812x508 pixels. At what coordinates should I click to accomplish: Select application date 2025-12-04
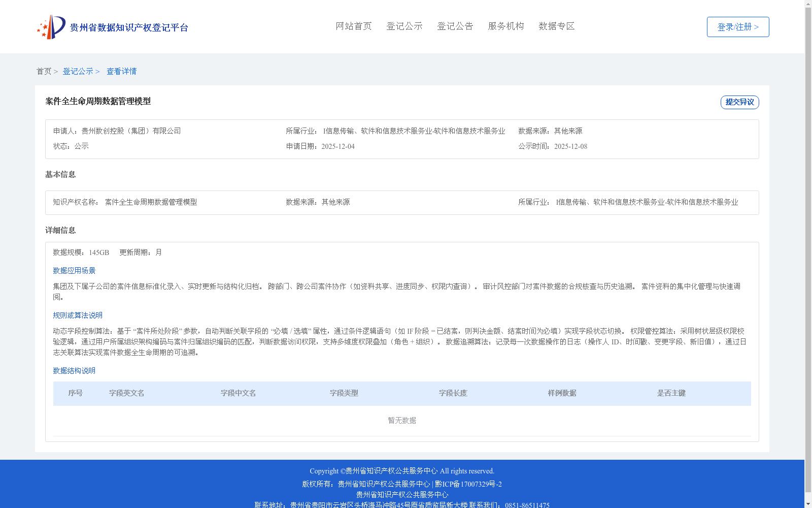tap(338, 147)
